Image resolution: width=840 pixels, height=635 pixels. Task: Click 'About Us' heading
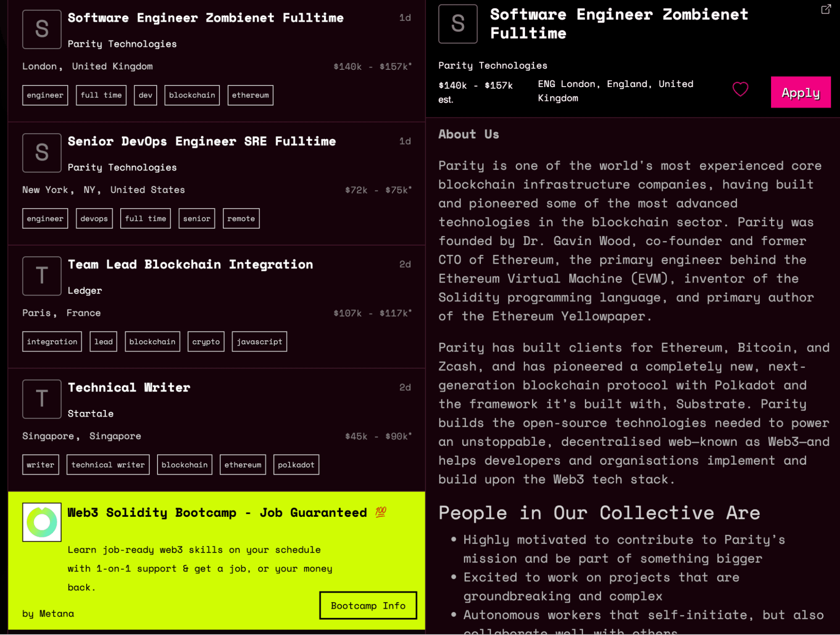[x=469, y=135]
